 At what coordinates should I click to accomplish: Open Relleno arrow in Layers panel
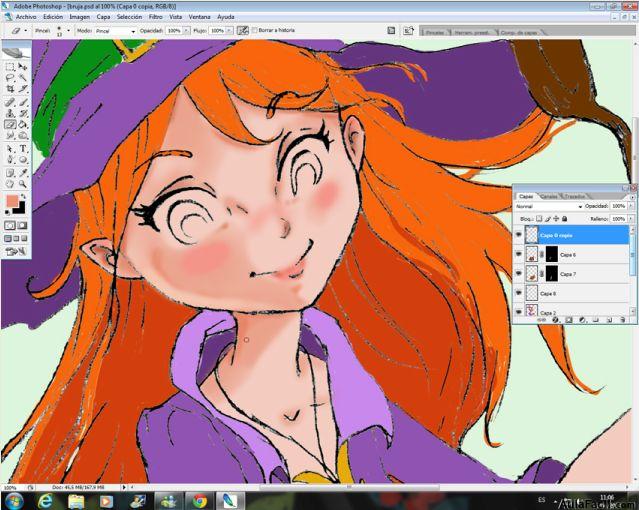click(x=631, y=219)
